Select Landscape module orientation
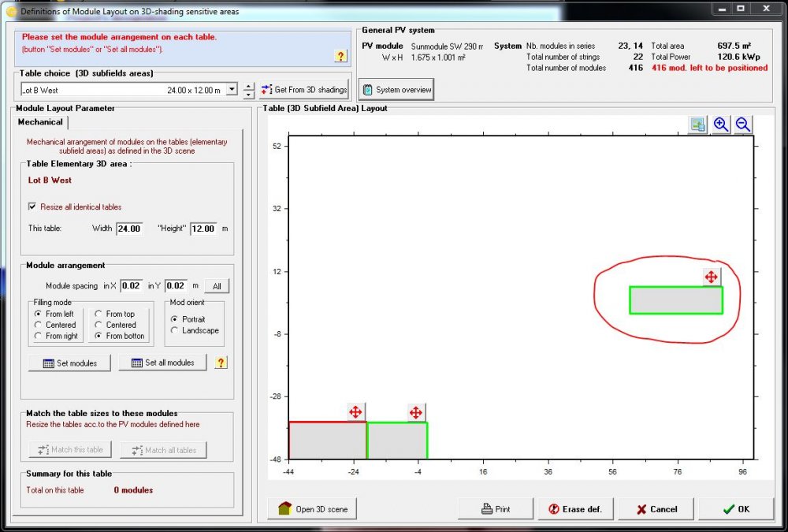Screen dimensions: 788x532 (175, 331)
